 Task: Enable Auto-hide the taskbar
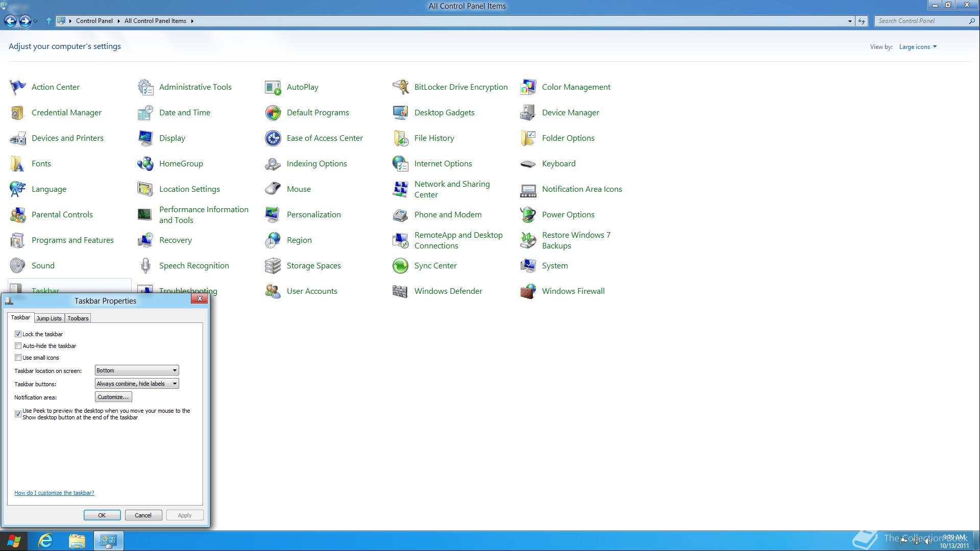pyautogui.click(x=18, y=346)
